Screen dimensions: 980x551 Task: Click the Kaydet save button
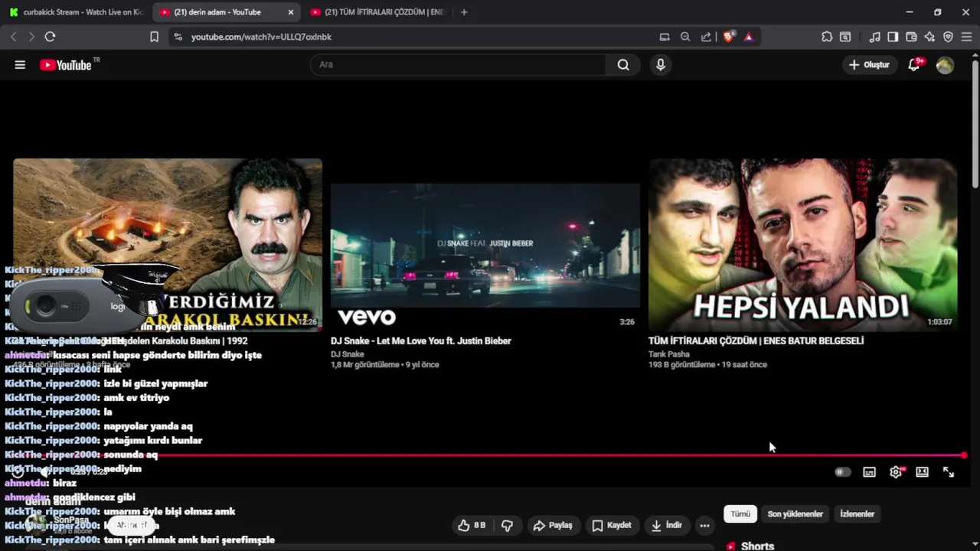click(x=612, y=525)
